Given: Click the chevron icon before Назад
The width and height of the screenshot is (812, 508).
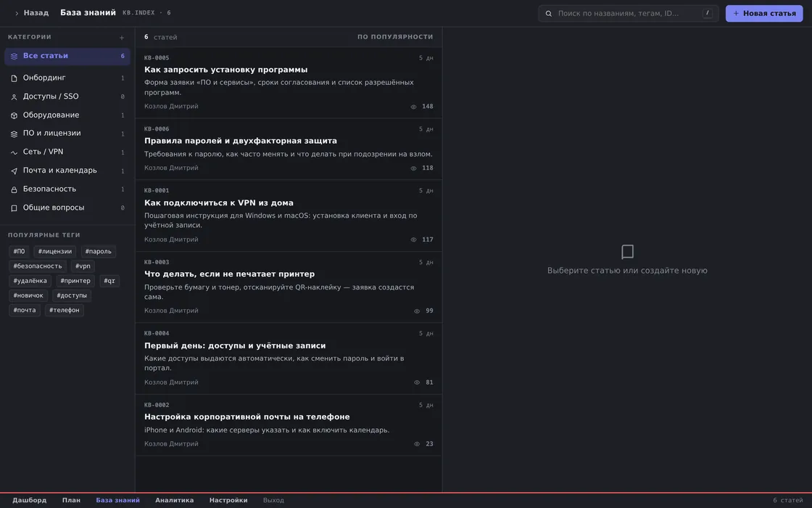Looking at the screenshot, I should tap(17, 14).
